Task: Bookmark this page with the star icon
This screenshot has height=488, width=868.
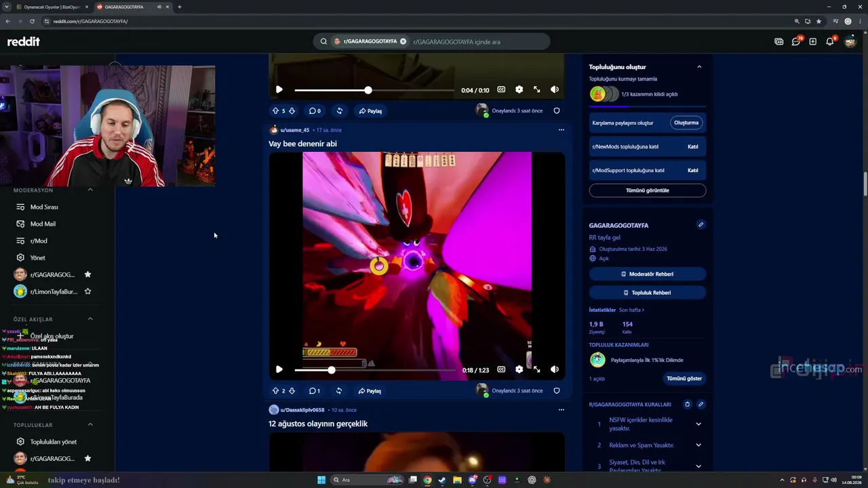Action: coord(818,21)
